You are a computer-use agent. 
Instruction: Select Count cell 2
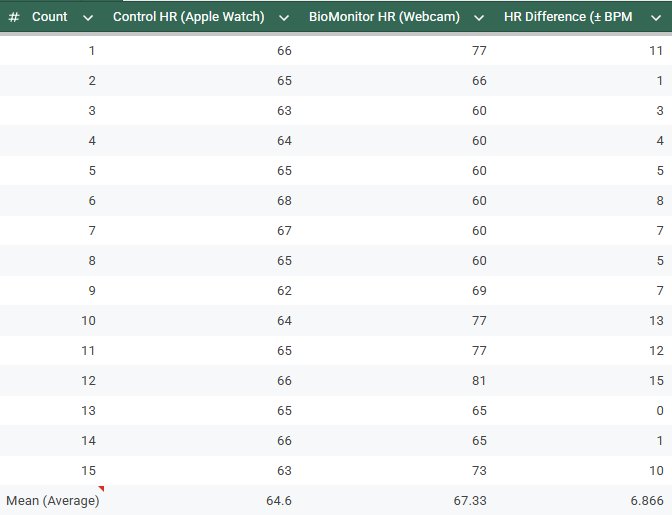coord(92,81)
